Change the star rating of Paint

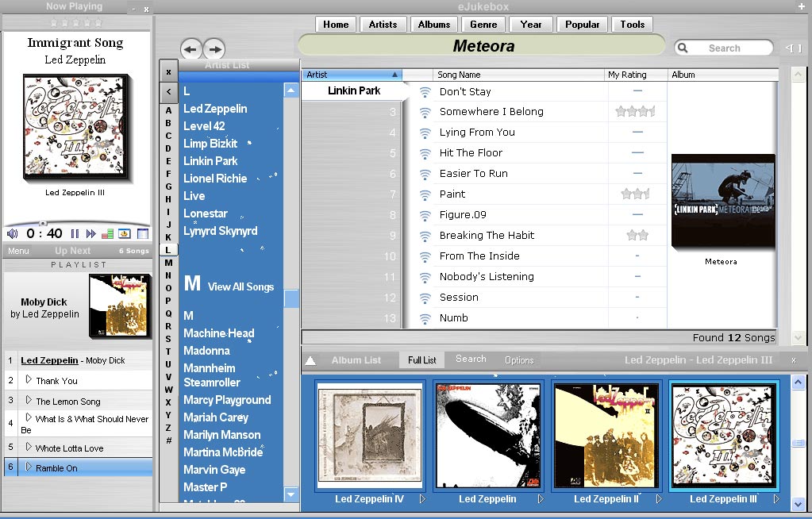[635, 194]
